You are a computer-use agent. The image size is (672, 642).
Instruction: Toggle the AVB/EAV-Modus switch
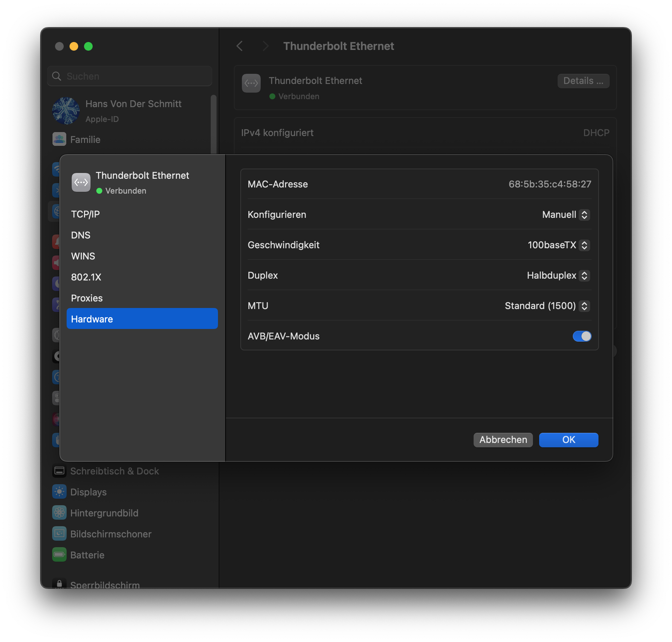[582, 336]
